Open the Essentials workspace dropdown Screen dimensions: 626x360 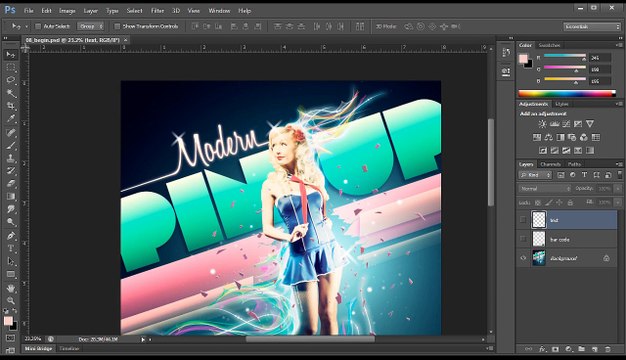(592, 27)
